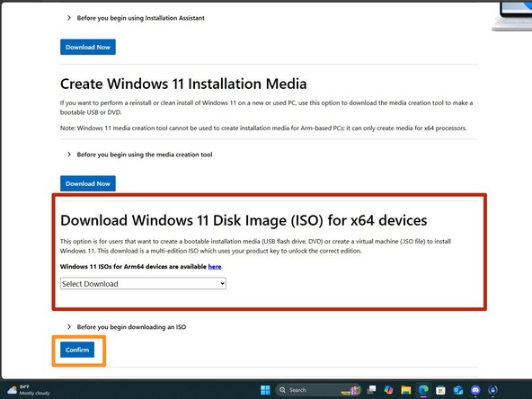Open the weather widget showing Mostly cloudy
The width and height of the screenshot is (532, 399).
[29, 390]
